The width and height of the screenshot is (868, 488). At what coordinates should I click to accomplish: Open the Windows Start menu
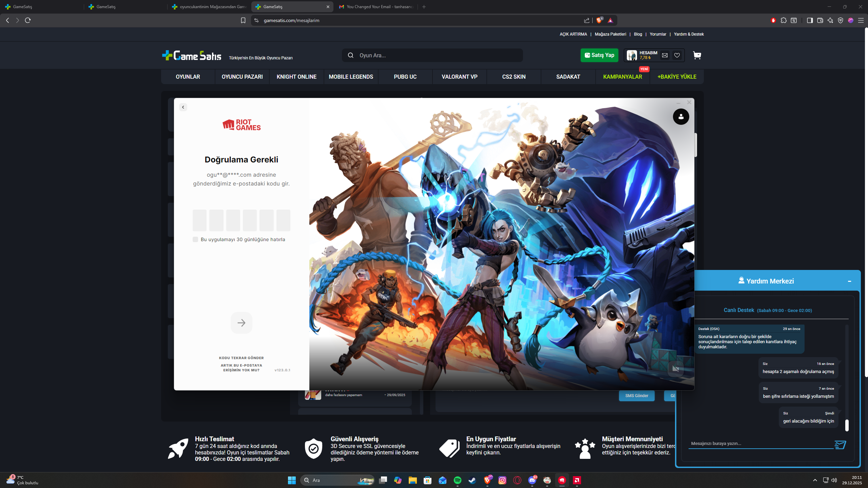pos(292,480)
